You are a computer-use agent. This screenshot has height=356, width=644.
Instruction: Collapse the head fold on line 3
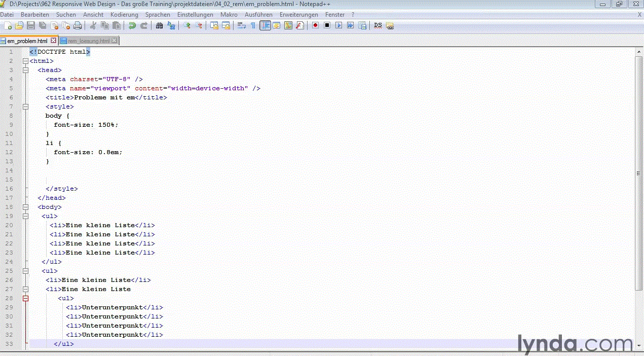pyautogui.click(x=25, y=70)
